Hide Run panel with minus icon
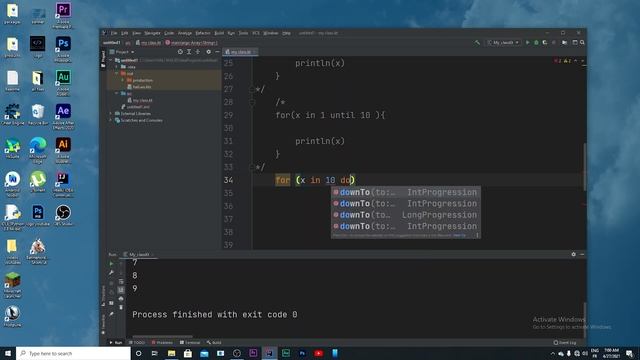The width and height of the screenshot is (640, 360). pos(582,254)
